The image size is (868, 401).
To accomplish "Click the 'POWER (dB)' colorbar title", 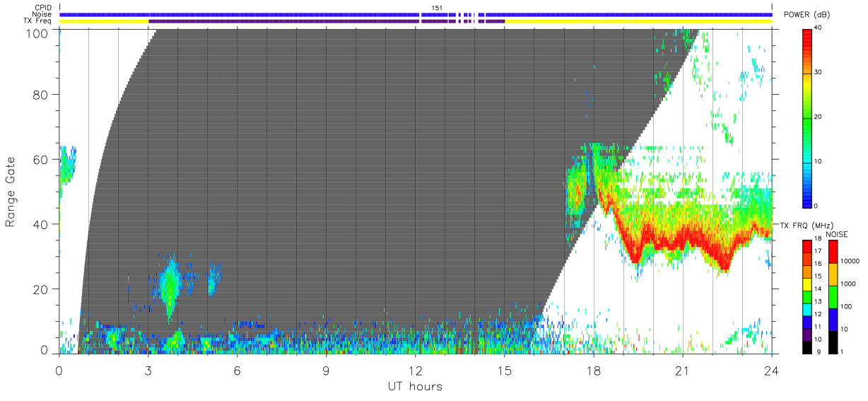I will 807,14.
